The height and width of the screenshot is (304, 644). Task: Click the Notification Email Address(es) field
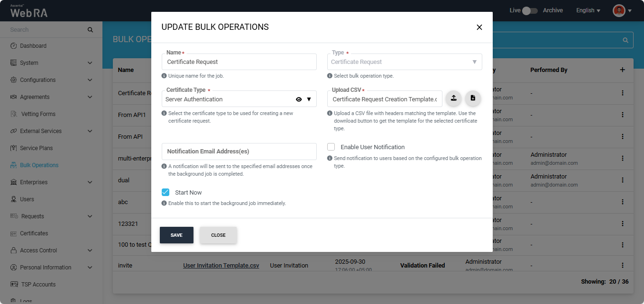(x=239, y=152)
